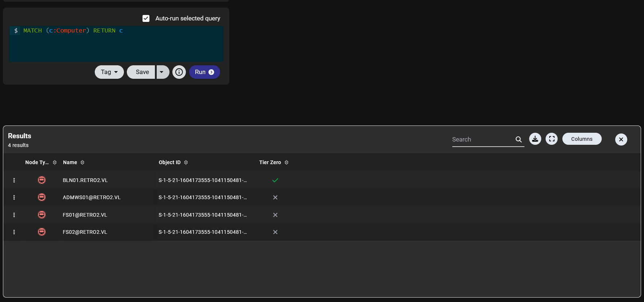The image size is (644, 302).
Task: Expand results table to fullscreen
Action: pos(552,139)
